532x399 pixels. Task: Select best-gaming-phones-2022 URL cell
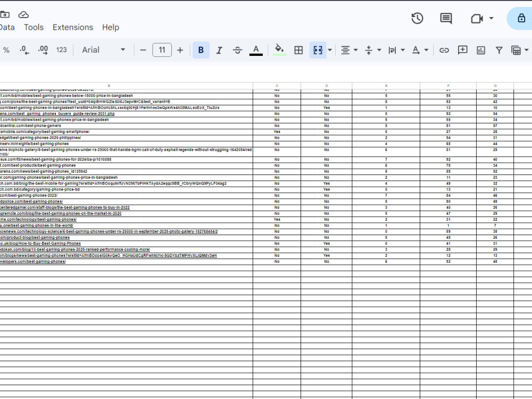click(126, 196)
